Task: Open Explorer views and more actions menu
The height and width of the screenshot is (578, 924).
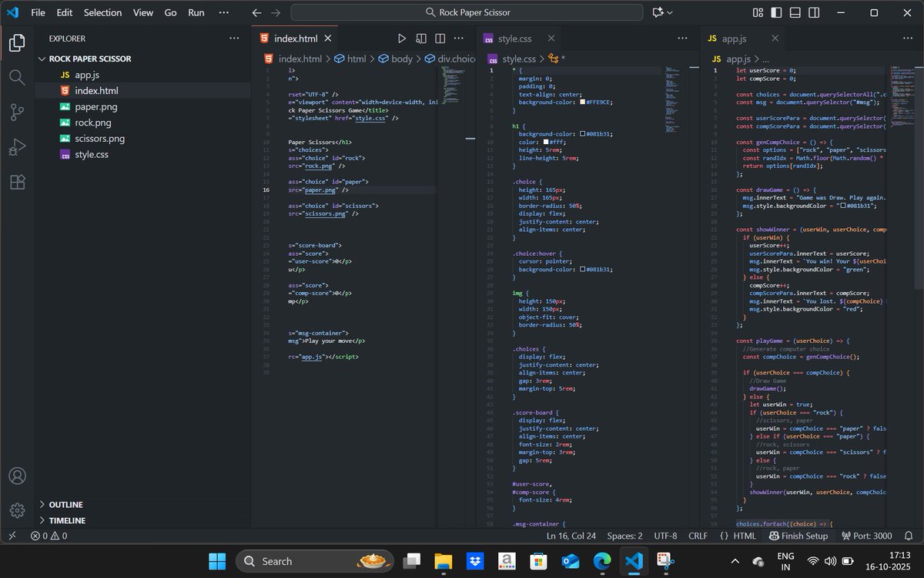Action: tap(234, 39)
